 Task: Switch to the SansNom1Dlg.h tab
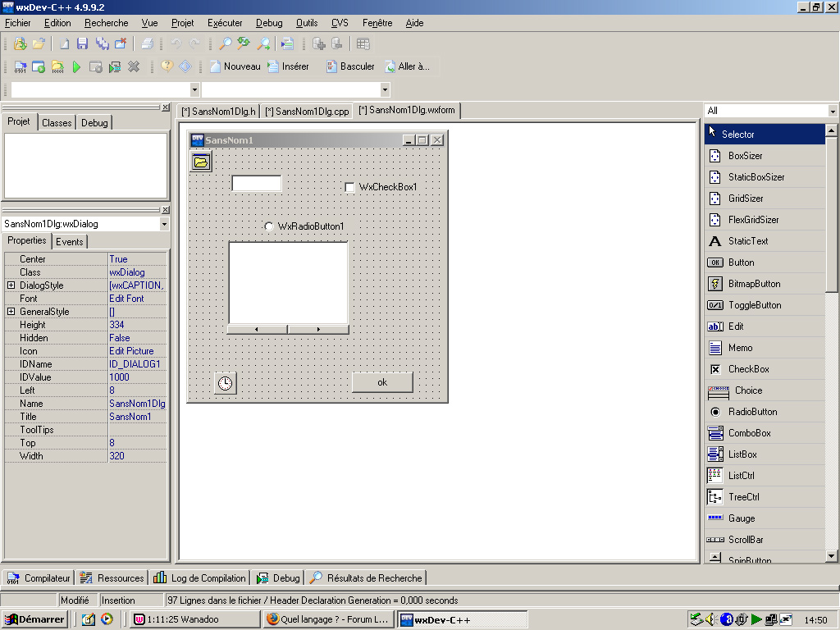tap(218, 112)
